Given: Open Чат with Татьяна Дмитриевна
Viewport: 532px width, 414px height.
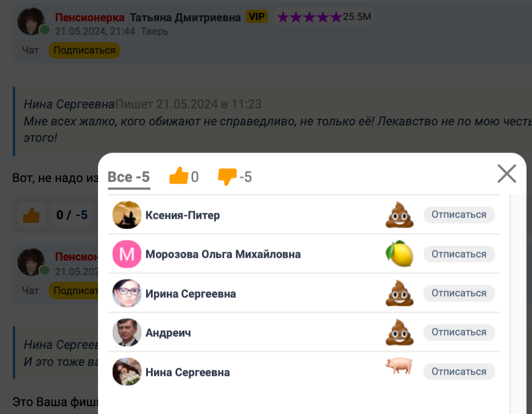Looking at the screenshot, I should pos(30,50).
